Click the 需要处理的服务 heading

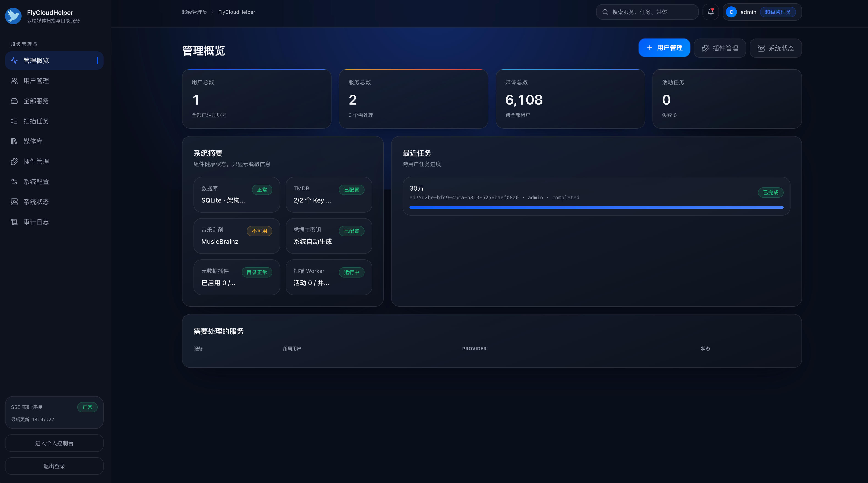click(218, 331)
